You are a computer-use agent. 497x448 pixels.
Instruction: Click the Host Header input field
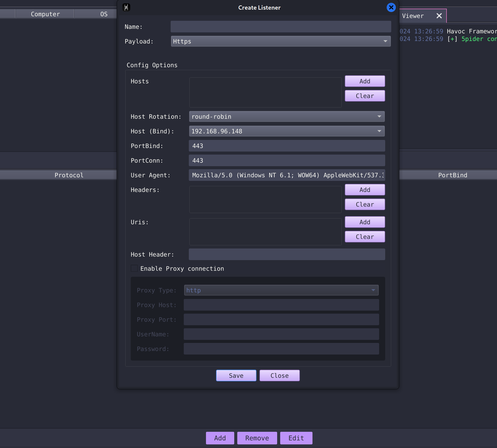pos(286,255)
